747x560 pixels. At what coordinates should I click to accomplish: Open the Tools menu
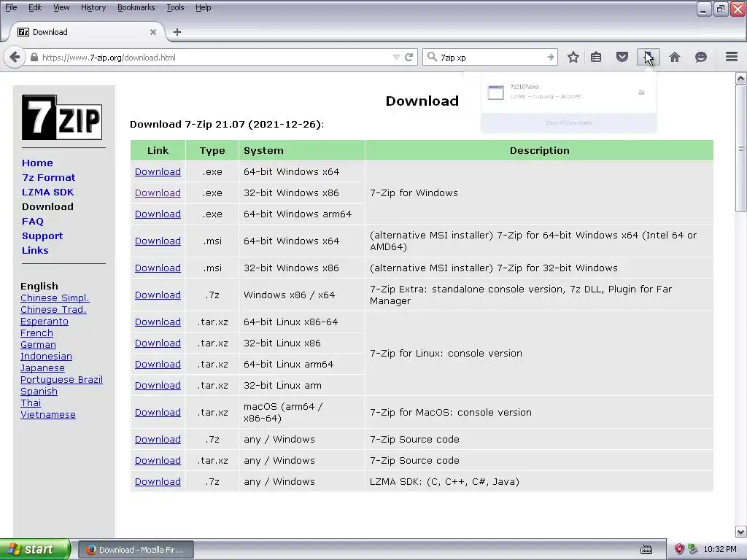point(175,7)
